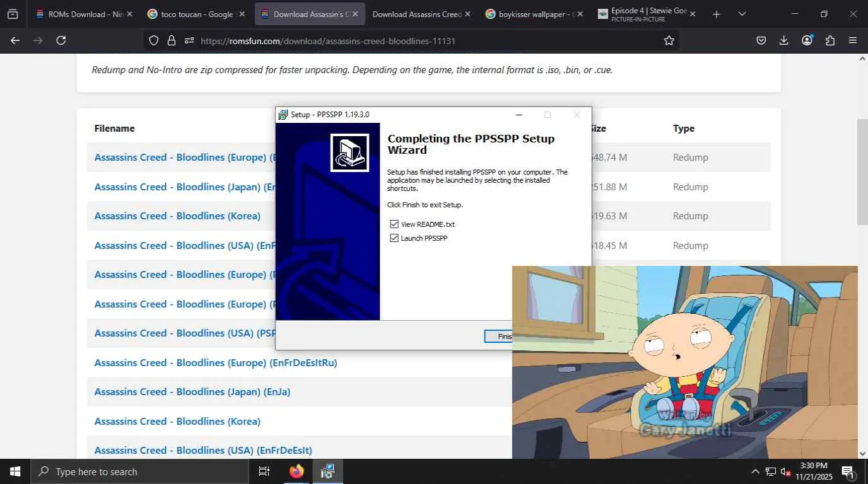Click the padlock site security icon
Image resolution: width=868 pixels, height=484 pixels.
click(x=171, y=40)
